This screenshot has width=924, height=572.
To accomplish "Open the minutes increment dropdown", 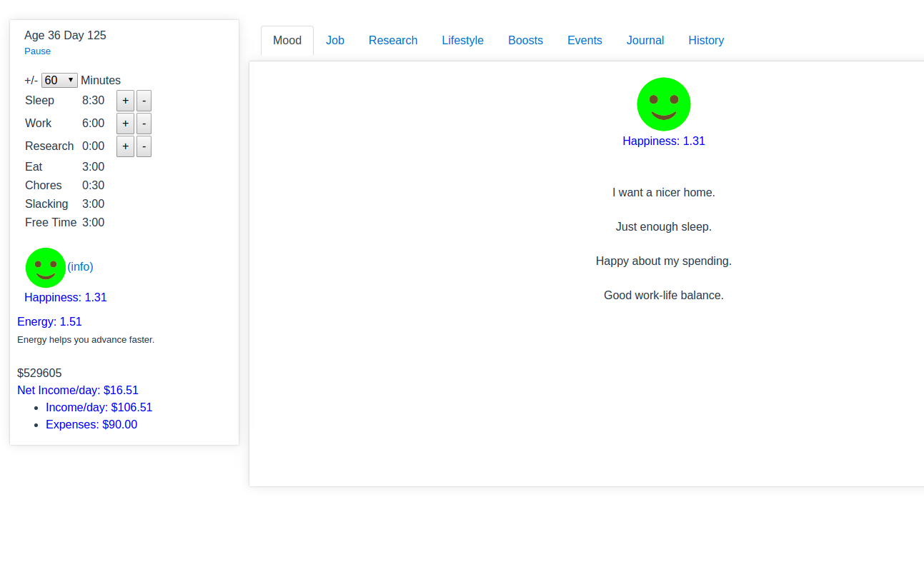I will 59,81.
